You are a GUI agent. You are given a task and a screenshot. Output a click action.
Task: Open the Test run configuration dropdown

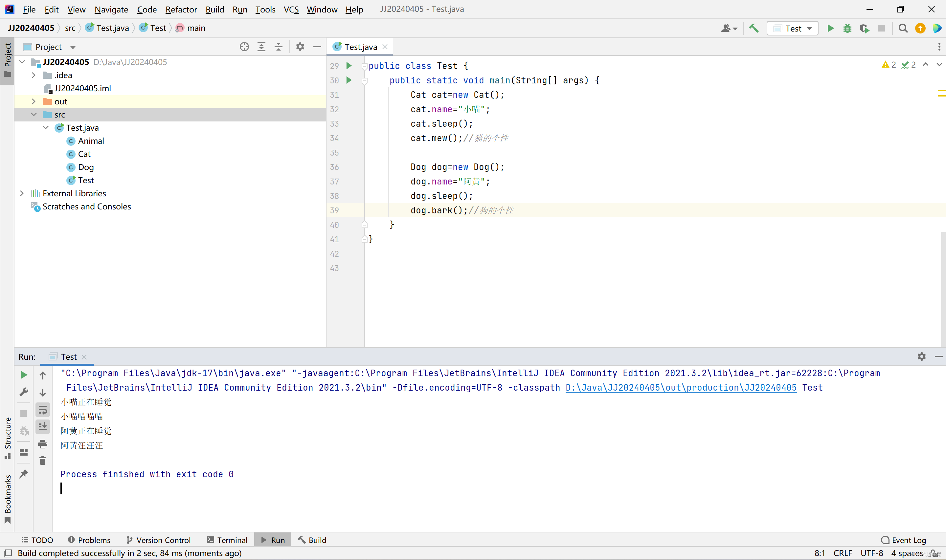click(x=793, y=28)
